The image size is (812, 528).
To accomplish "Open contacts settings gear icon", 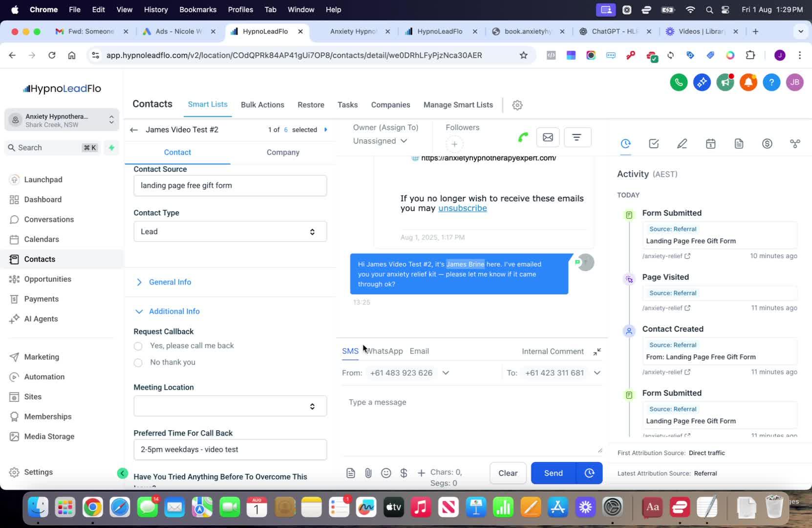I will (517, 105).
